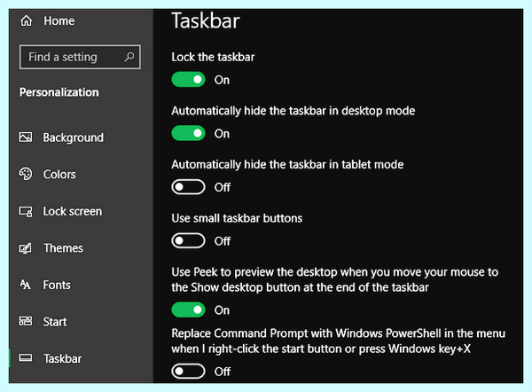Click the Fonts letter icon
This screenshot has height=392, width=532.
click(26, 285)
